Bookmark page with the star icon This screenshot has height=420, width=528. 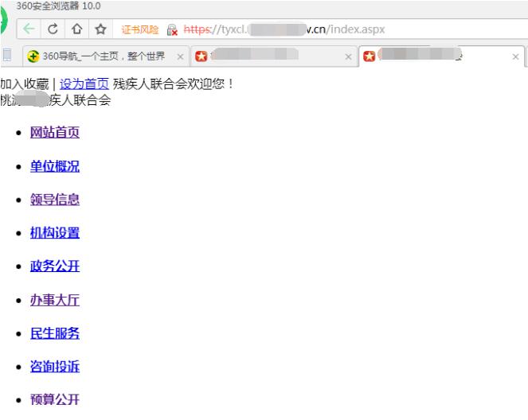point(101,30)
